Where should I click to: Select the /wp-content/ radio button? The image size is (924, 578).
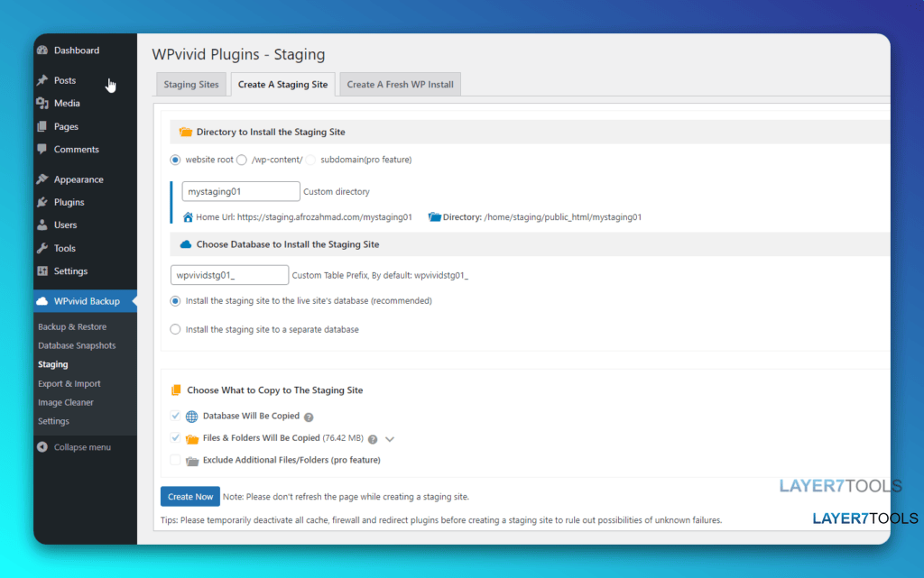242,161
